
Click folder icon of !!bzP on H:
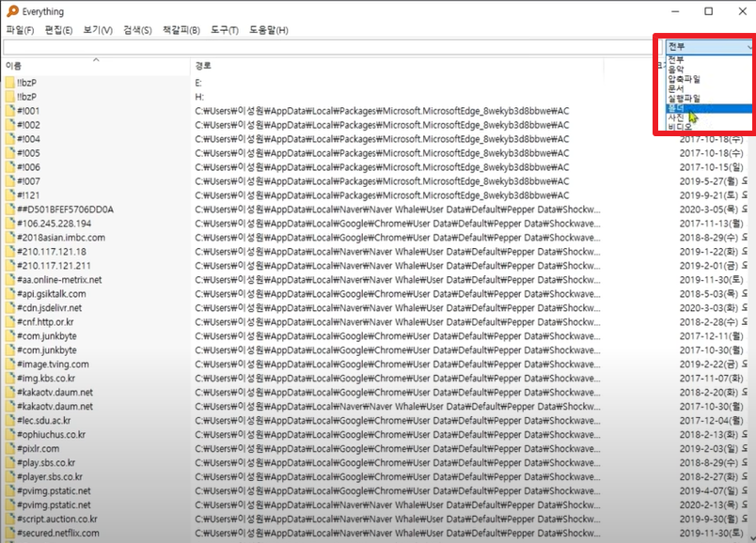tap(9, 97)
